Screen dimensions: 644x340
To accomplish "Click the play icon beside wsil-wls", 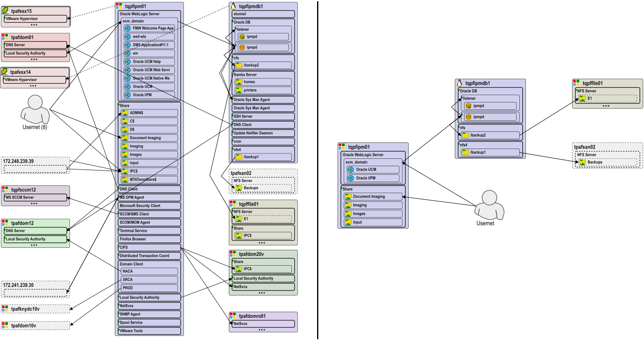I will click(127, 36).
